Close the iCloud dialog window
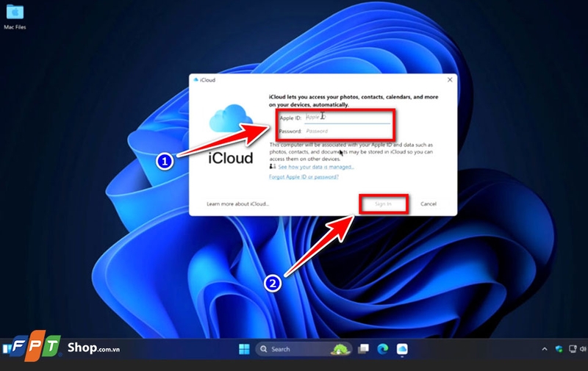This screenshot has height=371, width=588. click(450, 79)
